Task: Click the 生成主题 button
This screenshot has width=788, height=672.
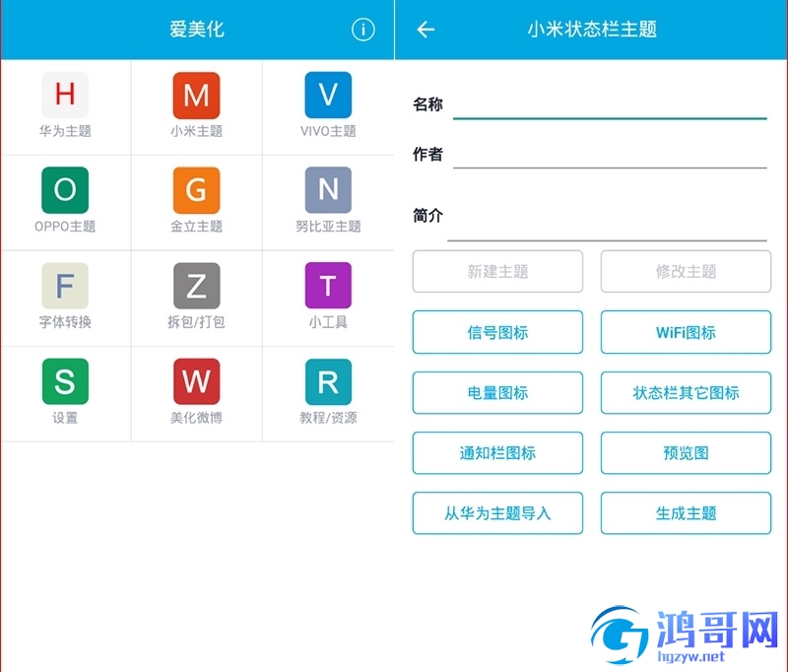Action: pyautogui.click(x=686, y=513)
